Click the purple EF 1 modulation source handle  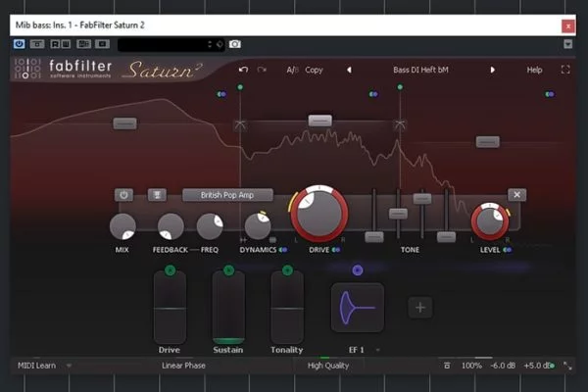tap(358, 270)
